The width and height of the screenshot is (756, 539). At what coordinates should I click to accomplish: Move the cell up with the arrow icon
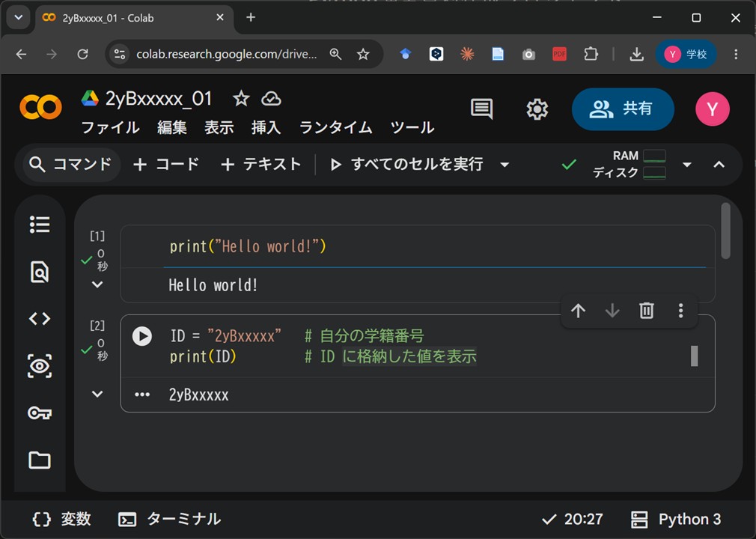click(578, 311)
